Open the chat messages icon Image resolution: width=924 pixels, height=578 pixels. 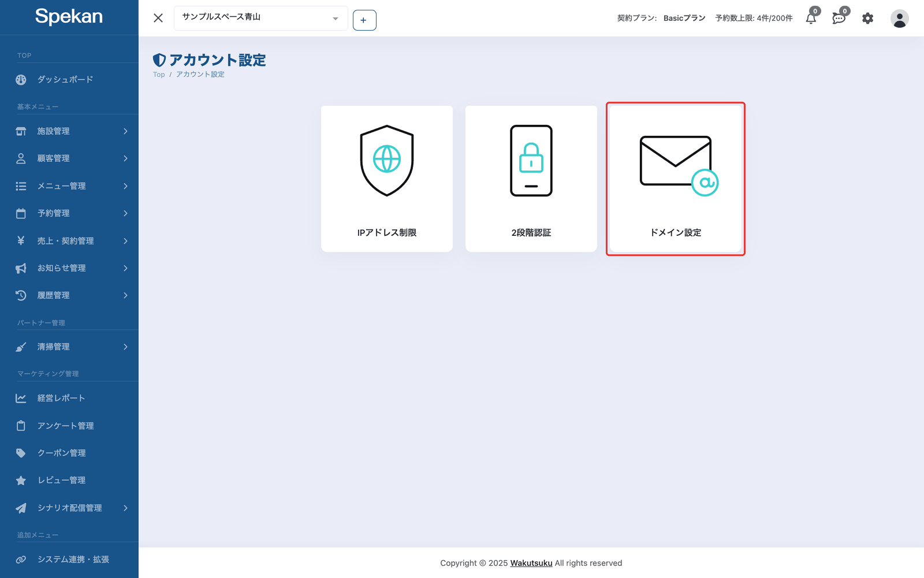(839, 18)
